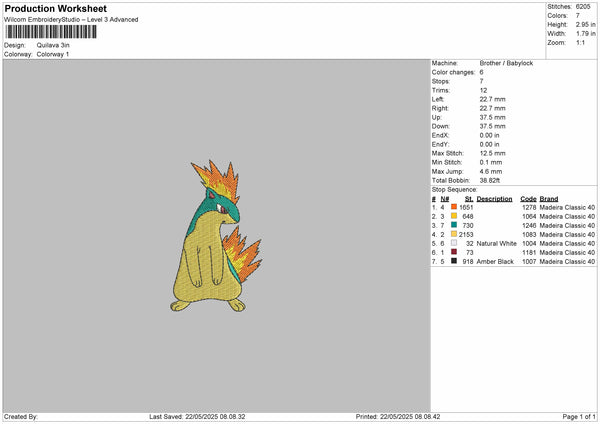The image size is (600, 424).
Task: Click the orange swatch for code 1278
Action: click(x=454, y=207)
